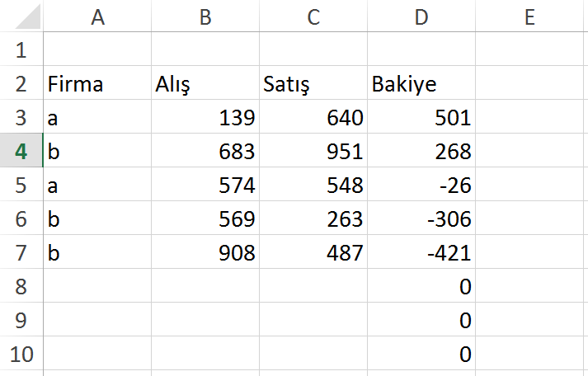Click the Firma header cell
The image size is (588, 376).
[x=97, y=84]
